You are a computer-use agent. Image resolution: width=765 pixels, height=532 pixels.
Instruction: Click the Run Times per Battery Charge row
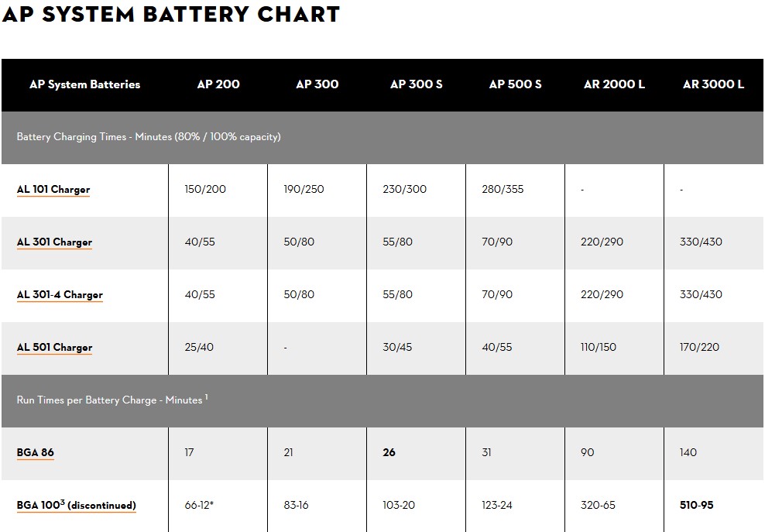click(x=112, y=400)
